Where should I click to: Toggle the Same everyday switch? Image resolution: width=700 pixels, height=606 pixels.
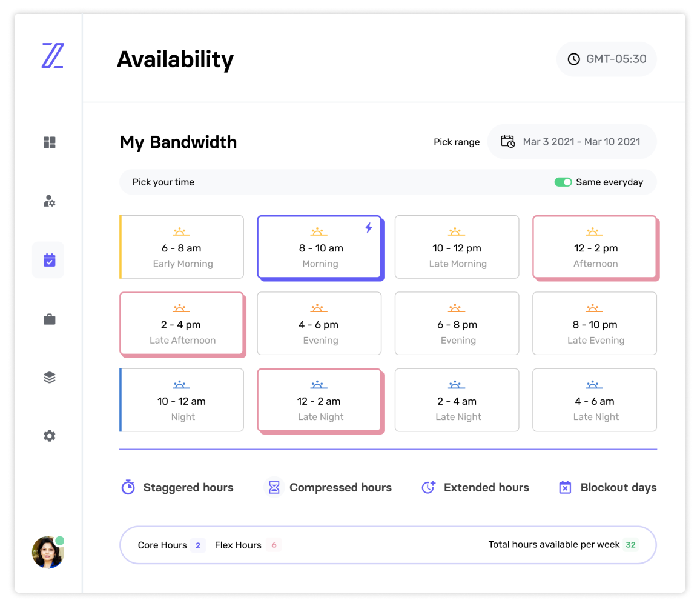[563, 182]
